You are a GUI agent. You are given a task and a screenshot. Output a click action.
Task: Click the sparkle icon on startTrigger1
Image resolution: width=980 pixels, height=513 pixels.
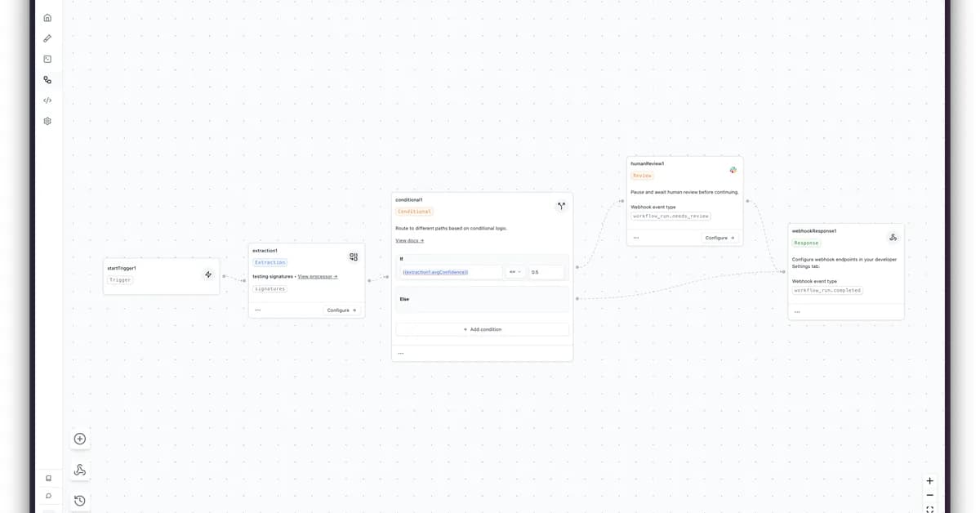coord(208,275)
